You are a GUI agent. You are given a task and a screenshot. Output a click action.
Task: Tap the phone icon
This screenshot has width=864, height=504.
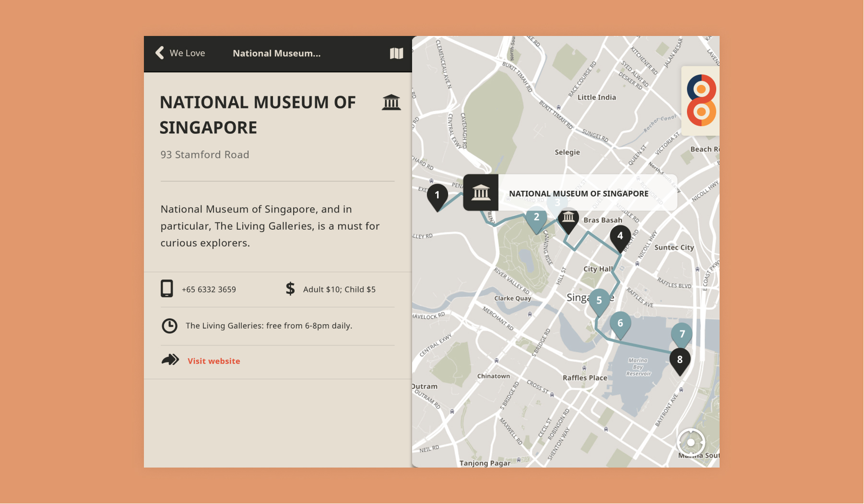pos(166,289)
